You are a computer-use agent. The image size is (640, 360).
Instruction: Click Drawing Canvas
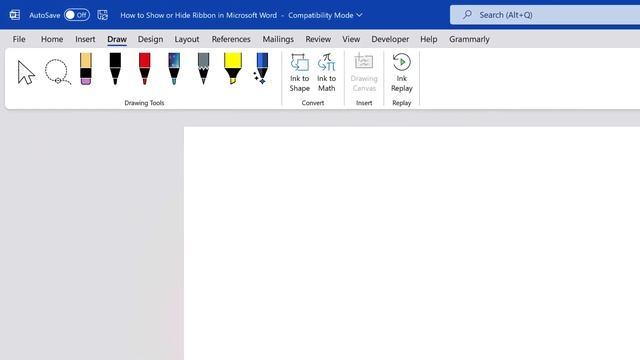364,73
